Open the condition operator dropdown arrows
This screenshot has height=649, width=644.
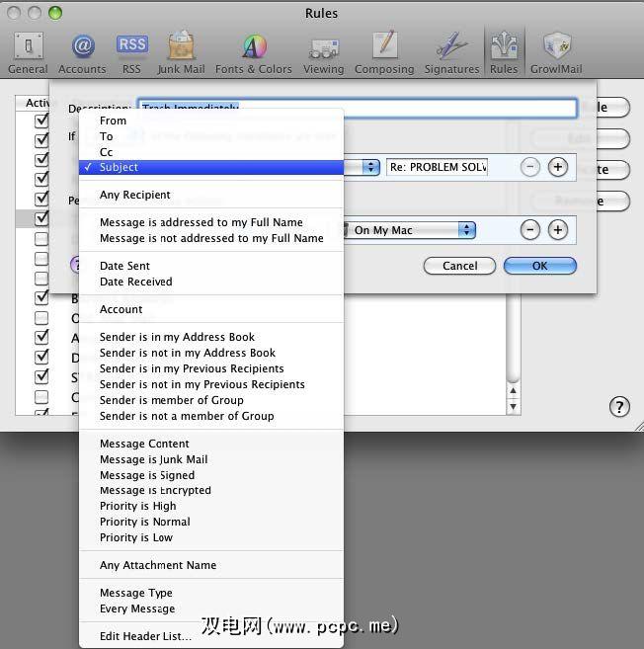pyautogui.click(x=371, y=167)
